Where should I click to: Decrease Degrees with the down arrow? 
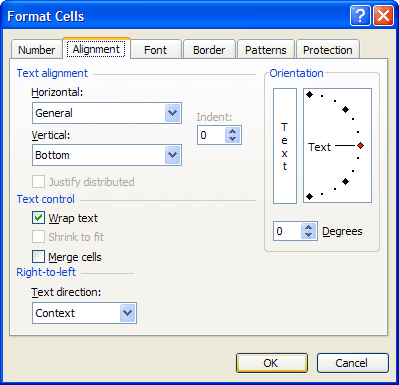[x=308, y=235]
